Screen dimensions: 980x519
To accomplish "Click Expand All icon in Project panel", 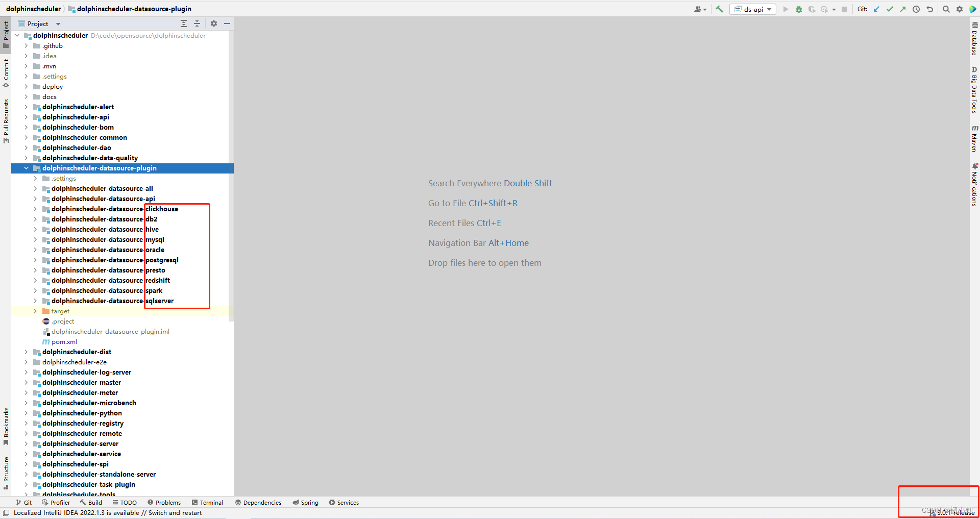I will pos(184,23).
